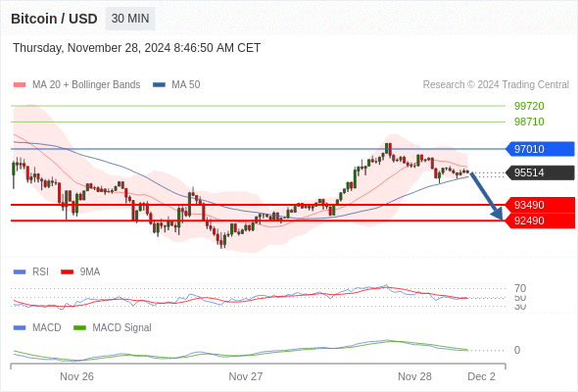Image resolution: width=578 pixels, height=392 pixels.
Task: Click the date and time line
Action: [137, 48]
